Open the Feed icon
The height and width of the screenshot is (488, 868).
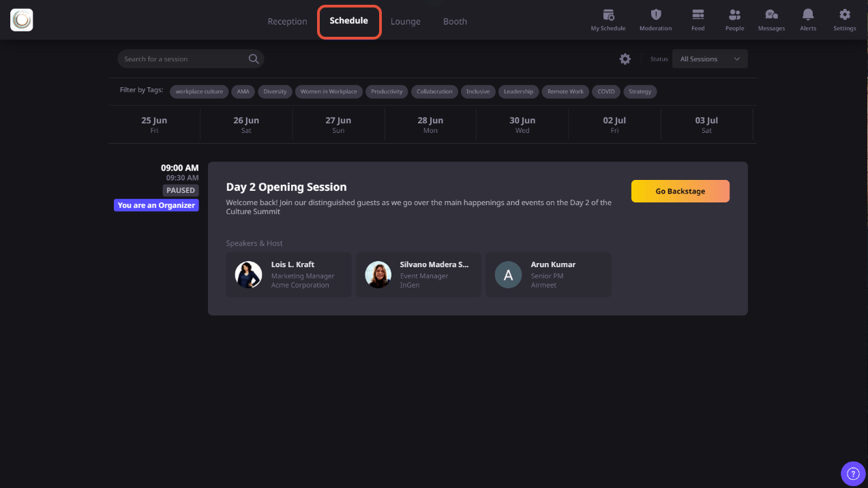[x=698, y=14]
